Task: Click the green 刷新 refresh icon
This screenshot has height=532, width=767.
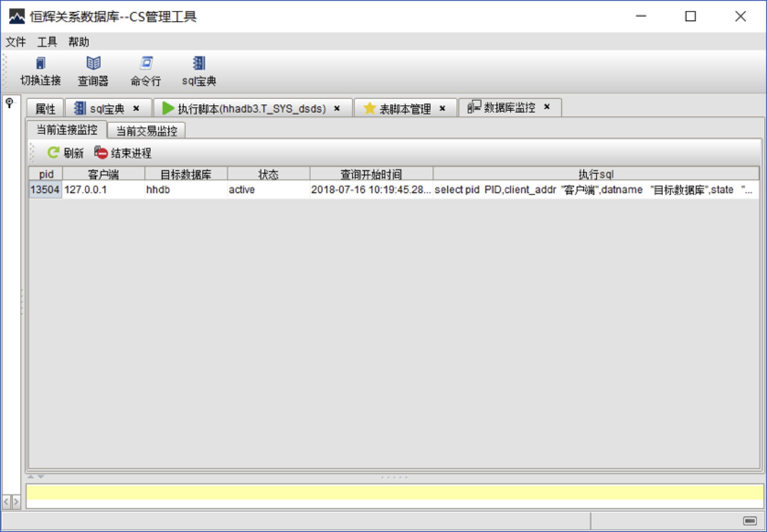Action: point(53,153)
